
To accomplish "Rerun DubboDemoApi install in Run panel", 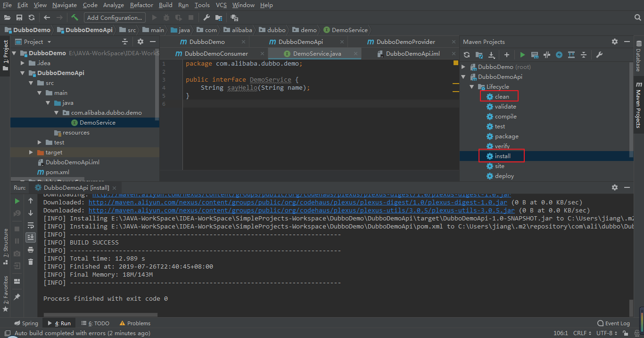I will point(17,201).
